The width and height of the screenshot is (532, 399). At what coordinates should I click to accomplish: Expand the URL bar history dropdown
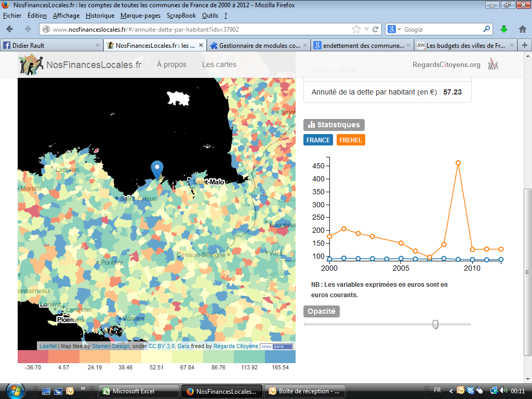click(x=366, y=30)
